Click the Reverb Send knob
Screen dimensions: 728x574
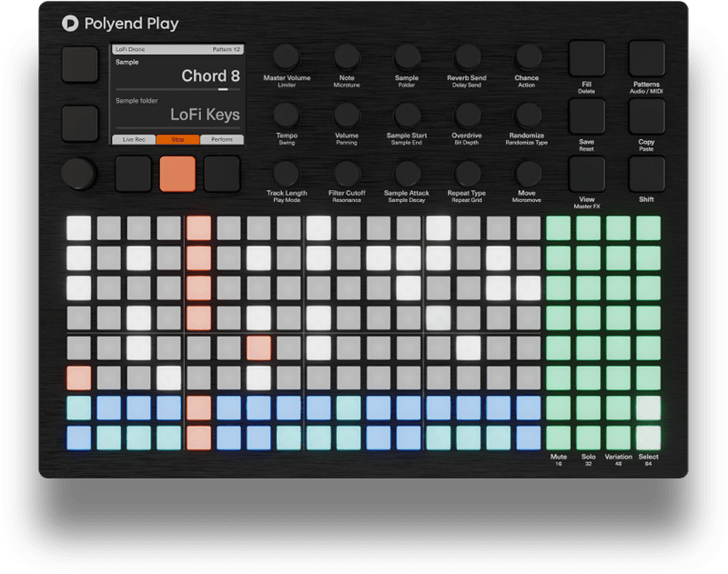point(467,57)
